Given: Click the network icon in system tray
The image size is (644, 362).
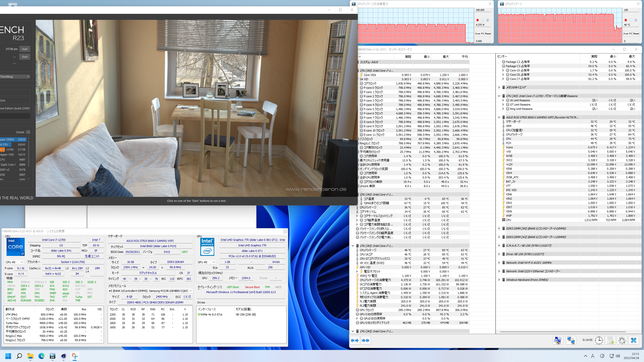Looking at the screenshot, I should pyautogui.click(x=612, y=356).
